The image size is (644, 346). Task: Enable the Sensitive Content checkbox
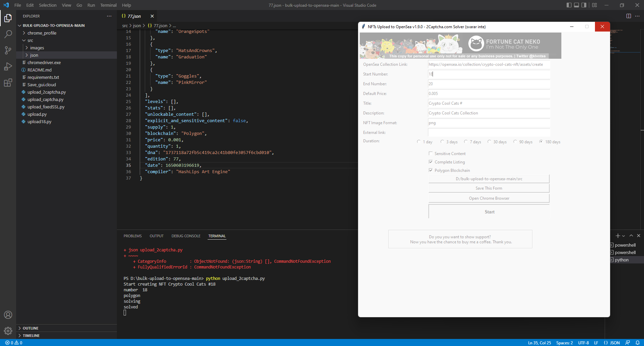click(x=431, y=153)
